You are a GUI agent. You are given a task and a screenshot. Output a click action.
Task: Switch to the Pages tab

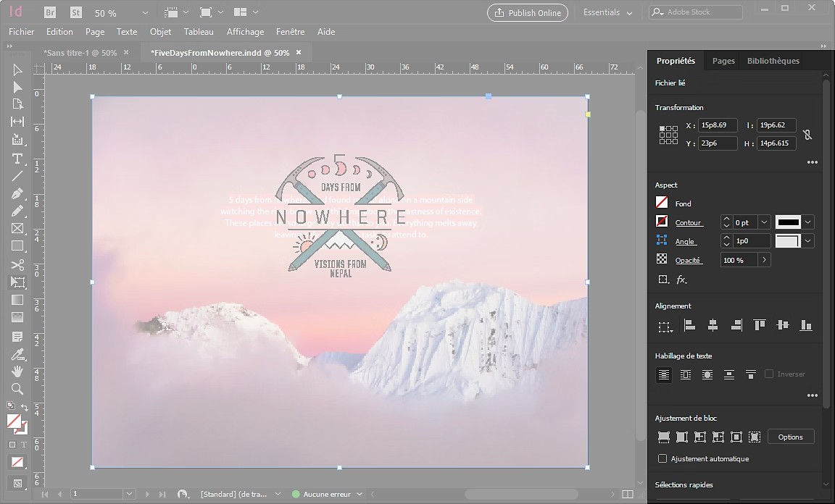(x=723, y=61)
